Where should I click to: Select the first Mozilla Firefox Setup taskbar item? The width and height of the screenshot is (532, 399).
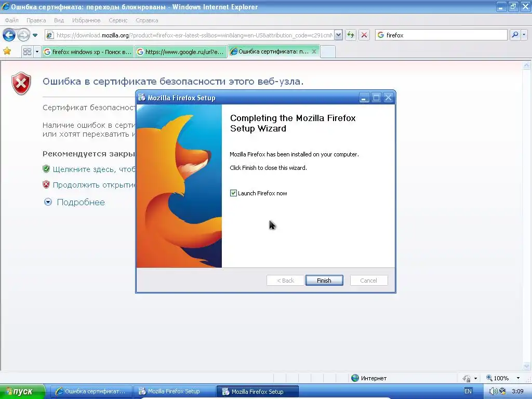click(174, 391)
